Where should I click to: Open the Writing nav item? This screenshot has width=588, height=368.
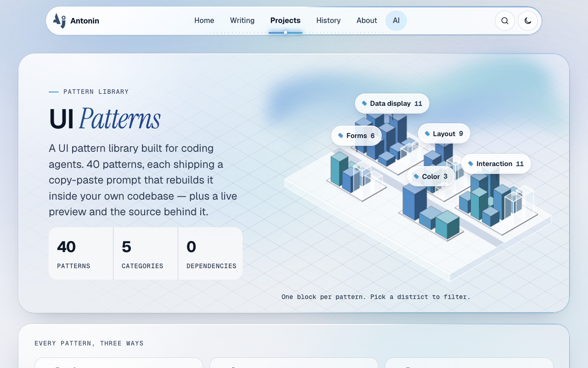(242, 21)
